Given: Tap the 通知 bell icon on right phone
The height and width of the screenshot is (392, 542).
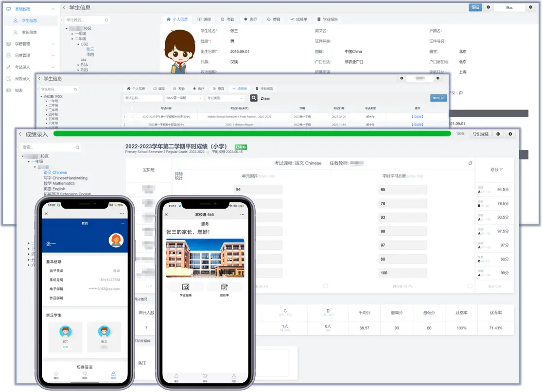Looking at the screenshot, I should coord(176,376).
